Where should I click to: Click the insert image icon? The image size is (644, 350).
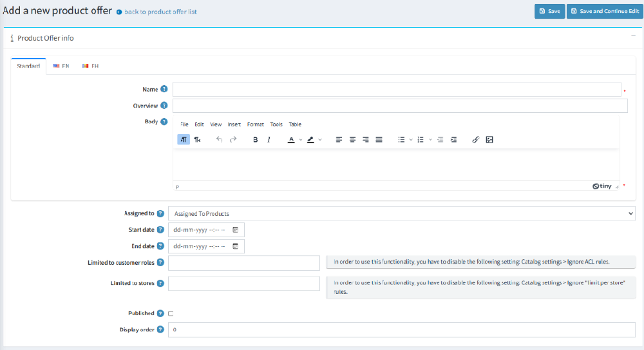click(x=489, y=139)
